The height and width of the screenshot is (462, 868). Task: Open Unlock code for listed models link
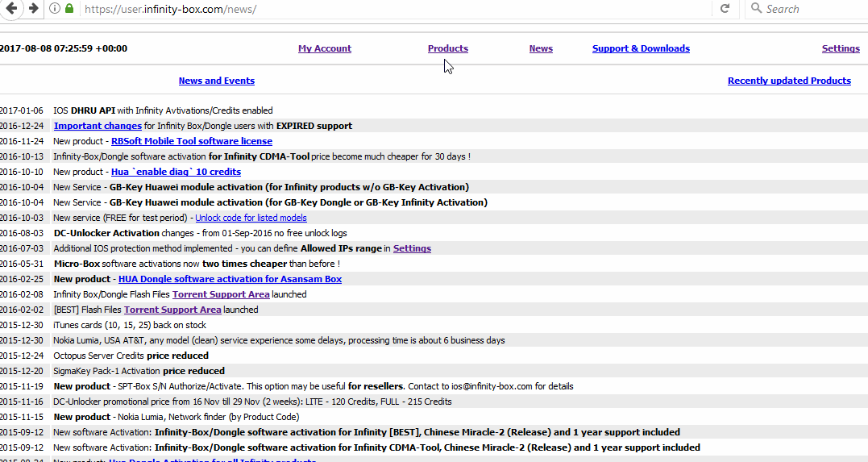[251, 218]
